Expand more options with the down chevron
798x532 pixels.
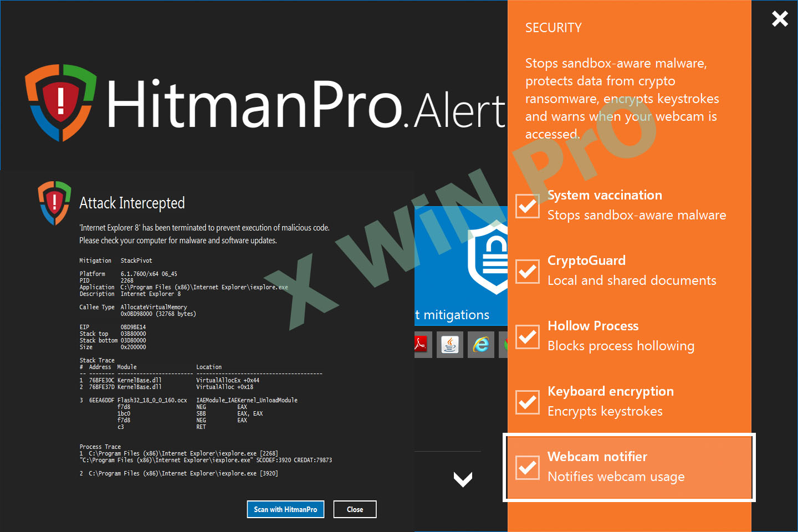click(463, 479)
